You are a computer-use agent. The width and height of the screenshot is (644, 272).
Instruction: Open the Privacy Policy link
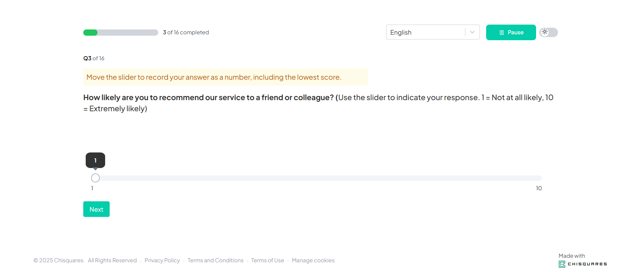pyautogui.click(x=162, y=260)
